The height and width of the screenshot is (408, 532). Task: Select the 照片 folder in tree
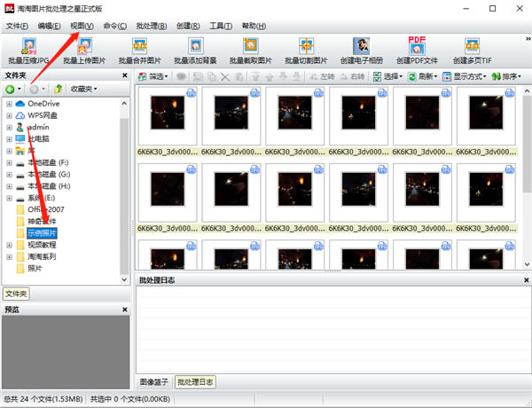(x=35, y=269)
